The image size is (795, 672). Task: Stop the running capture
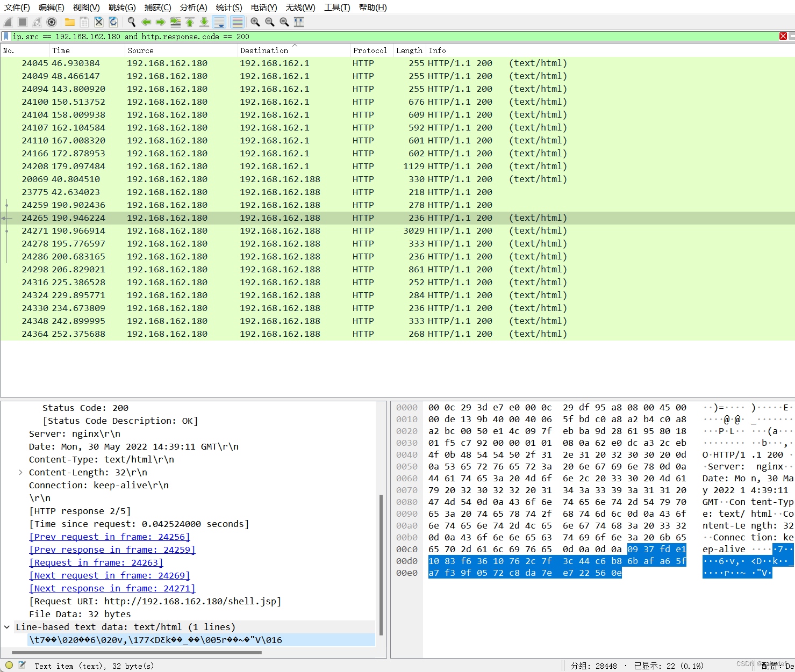[23, 22]
